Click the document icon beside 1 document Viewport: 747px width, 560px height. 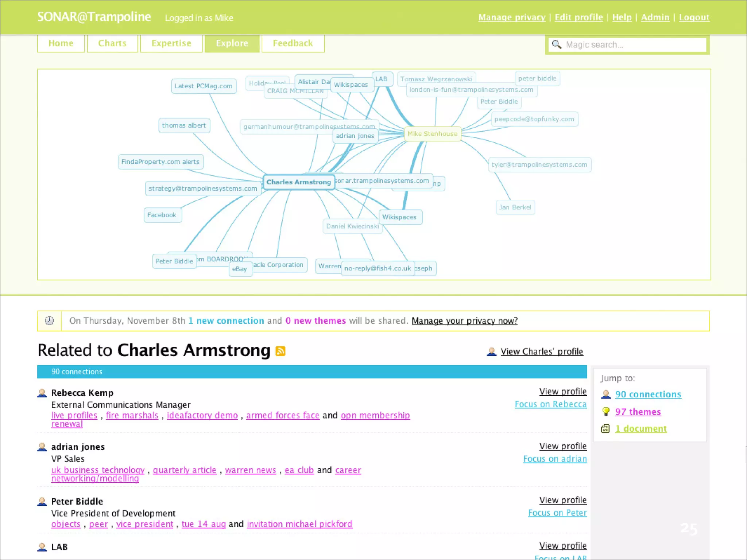tap(605, 428)
